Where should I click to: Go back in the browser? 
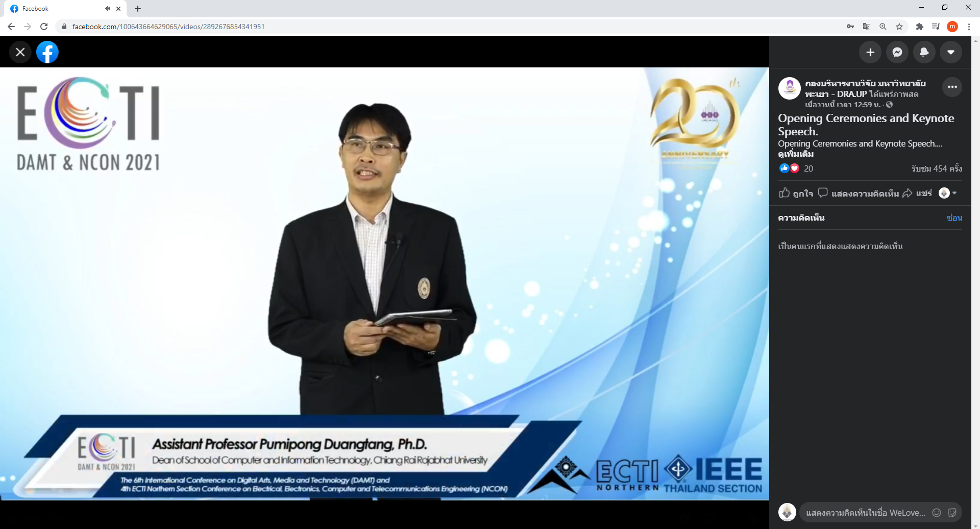pyautogui.click(x=11, y=27)
